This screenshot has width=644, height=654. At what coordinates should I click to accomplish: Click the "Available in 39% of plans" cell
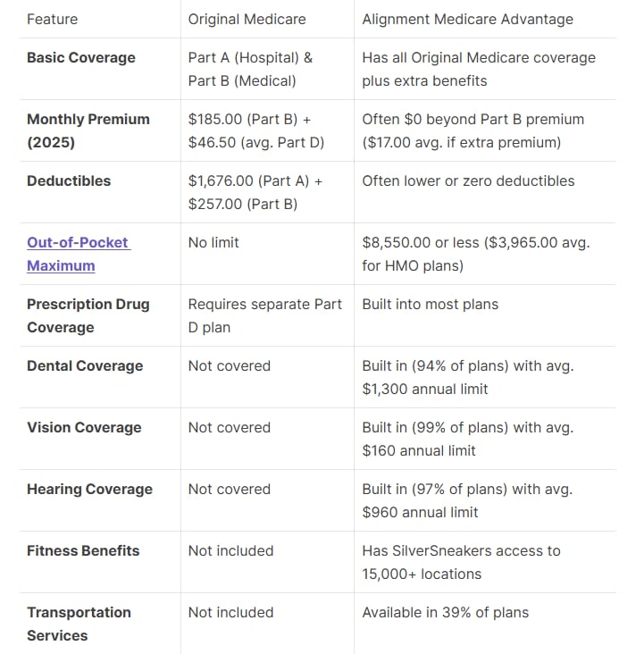tap(445, 612)
